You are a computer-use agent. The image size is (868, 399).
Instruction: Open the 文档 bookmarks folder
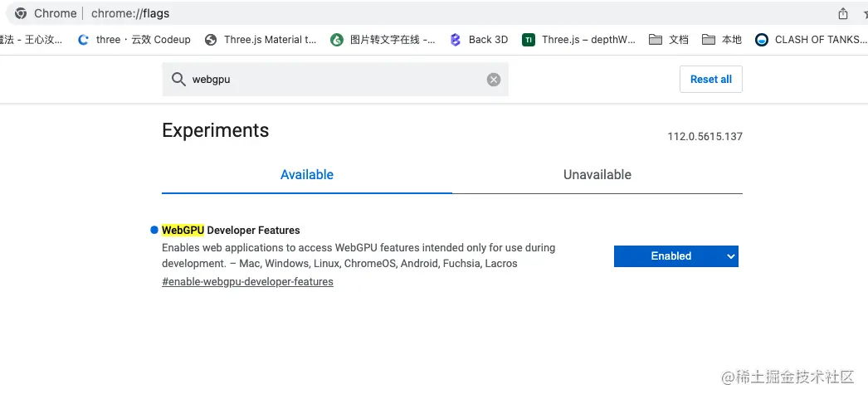(669, 39)
